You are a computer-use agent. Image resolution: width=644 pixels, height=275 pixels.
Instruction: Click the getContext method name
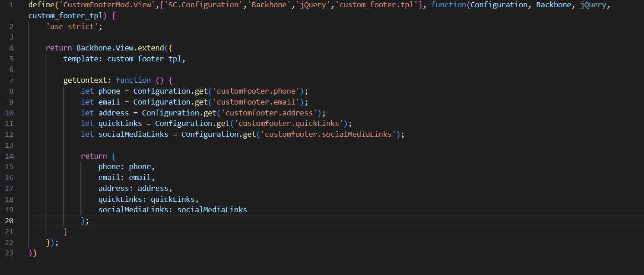pyautogui.click(x=85, y=80)
